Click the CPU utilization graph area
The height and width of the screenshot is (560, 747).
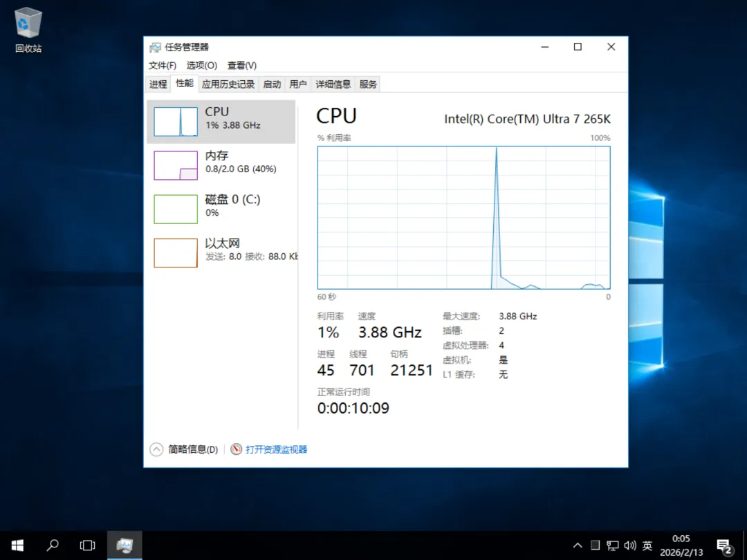click(x=463, y=218)
